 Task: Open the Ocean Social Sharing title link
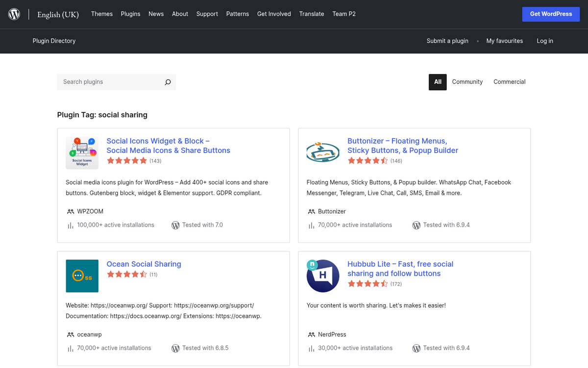point(144,264)
